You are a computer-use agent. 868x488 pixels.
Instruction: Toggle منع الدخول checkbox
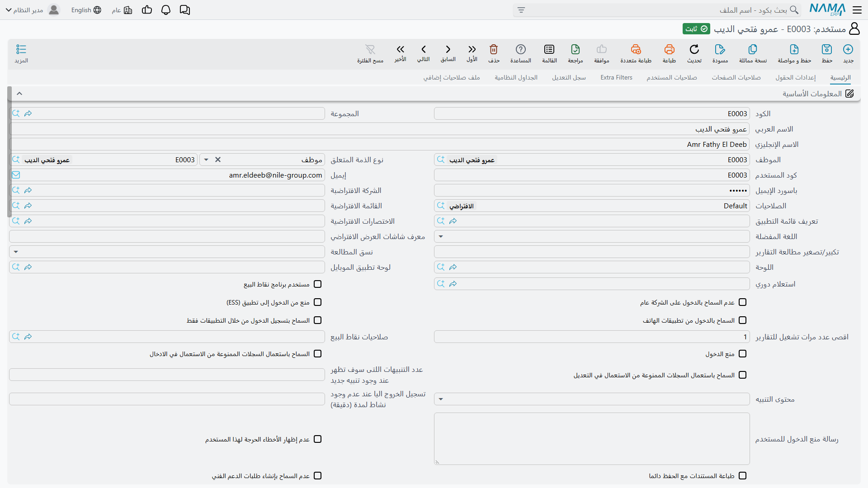click(x=743, y=354)
